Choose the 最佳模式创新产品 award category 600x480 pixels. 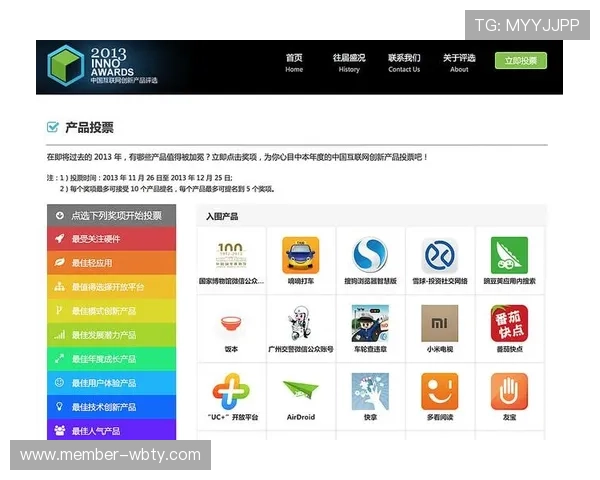[x=111, y=310]
